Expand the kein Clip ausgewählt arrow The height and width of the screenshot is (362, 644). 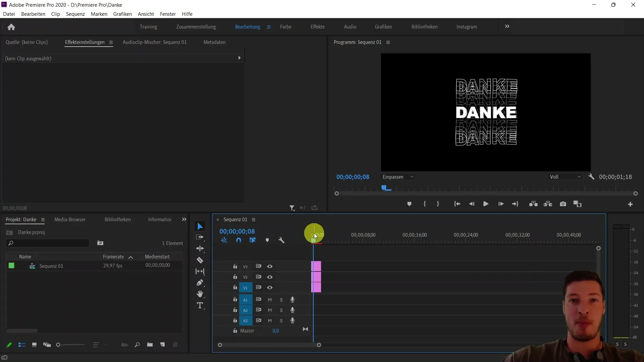coord(239,58)
